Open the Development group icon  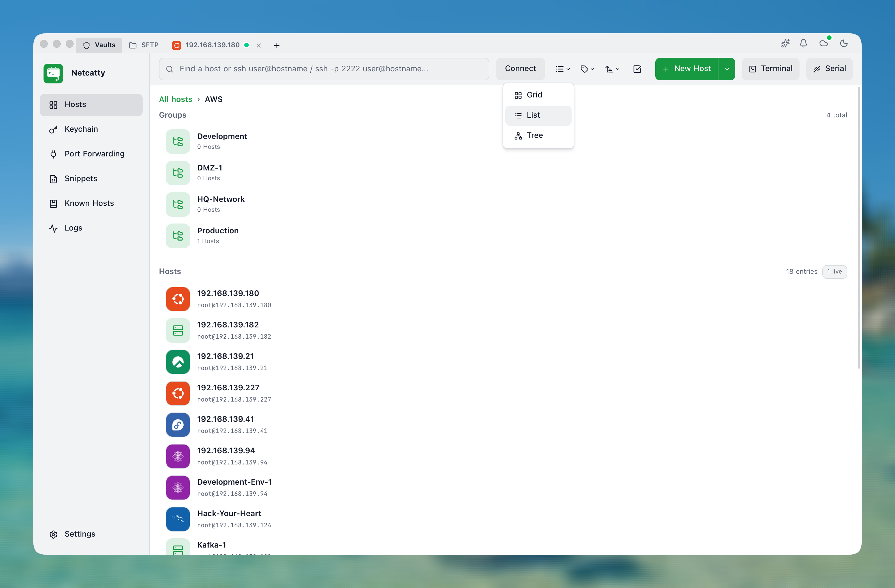point(178,142)
